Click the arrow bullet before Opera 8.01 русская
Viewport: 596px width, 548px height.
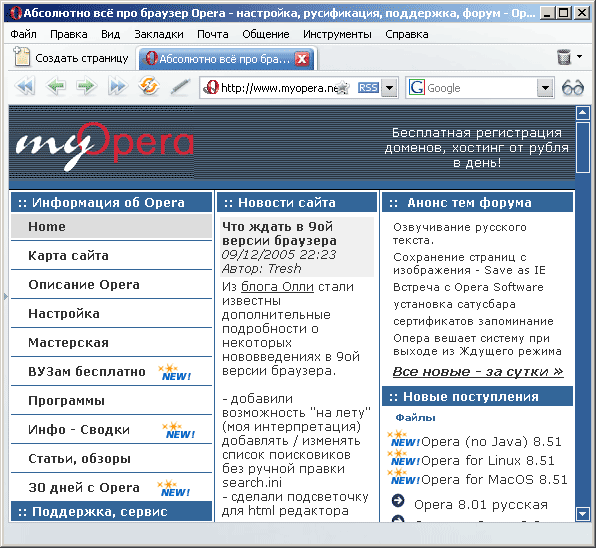pyautogui.click(x=398, y=501)
